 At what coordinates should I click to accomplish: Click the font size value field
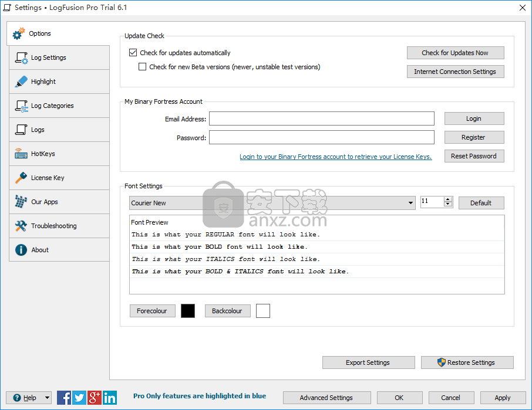[x=432, y=202]
